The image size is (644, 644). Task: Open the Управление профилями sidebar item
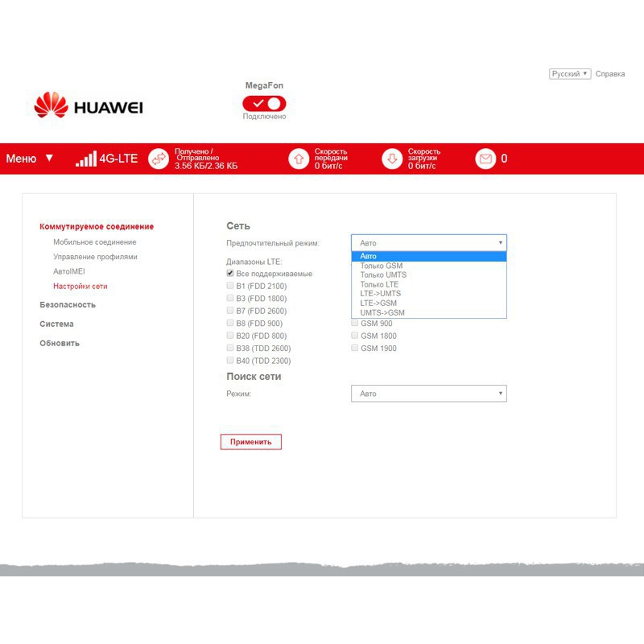point(95,257)
